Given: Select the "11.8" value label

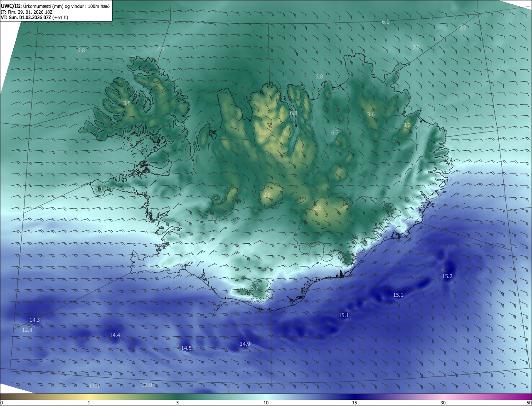Looking at the screenshot, I should point(94,386).
